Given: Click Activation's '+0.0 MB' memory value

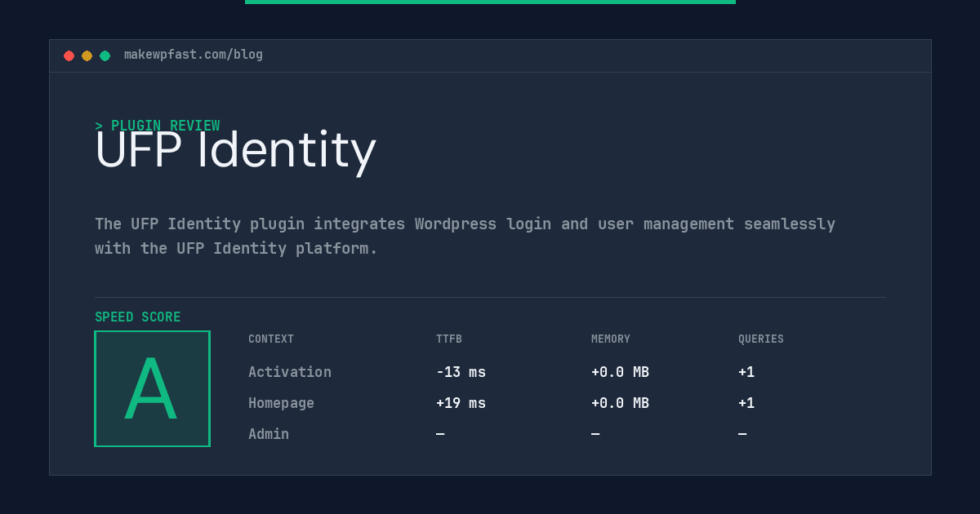Looking at the screenshot, I should point(620,372).
